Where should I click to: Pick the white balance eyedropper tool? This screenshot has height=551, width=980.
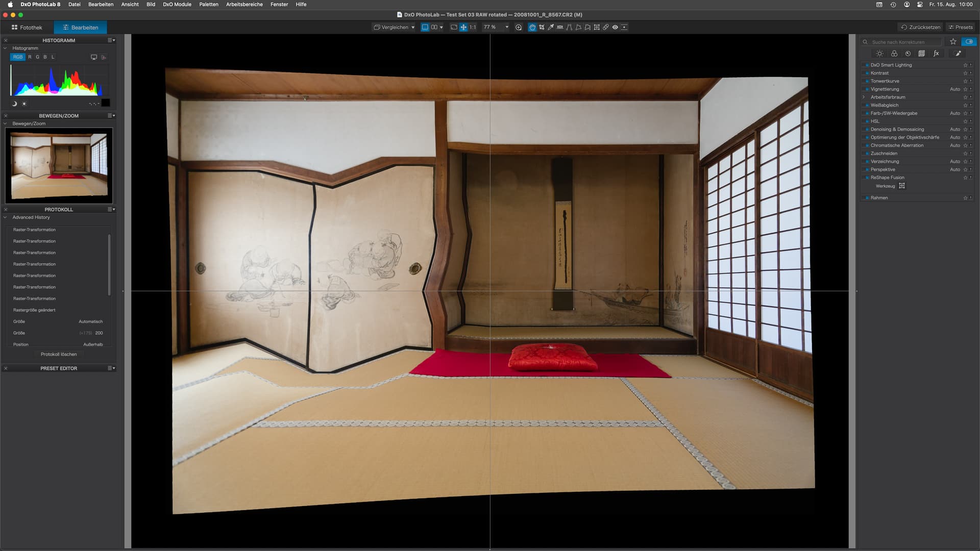[551, 27]
